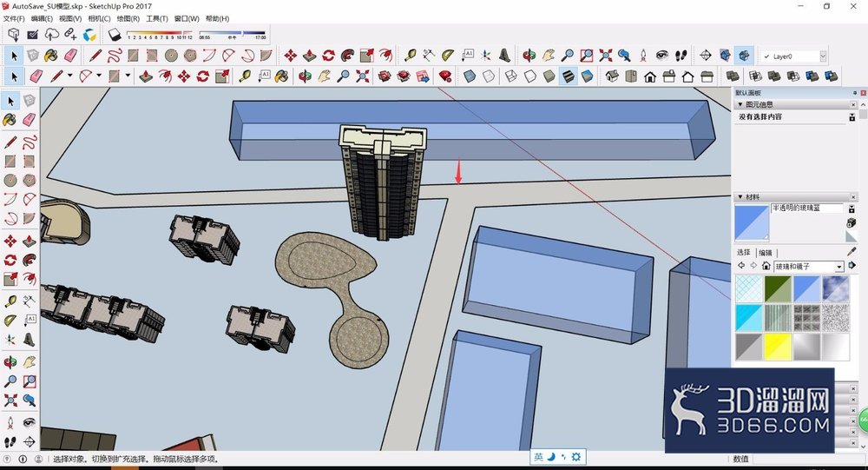This screenshot has width=868, height=470.
Task: Toggle Back Edges style
Action: point(488,76)
